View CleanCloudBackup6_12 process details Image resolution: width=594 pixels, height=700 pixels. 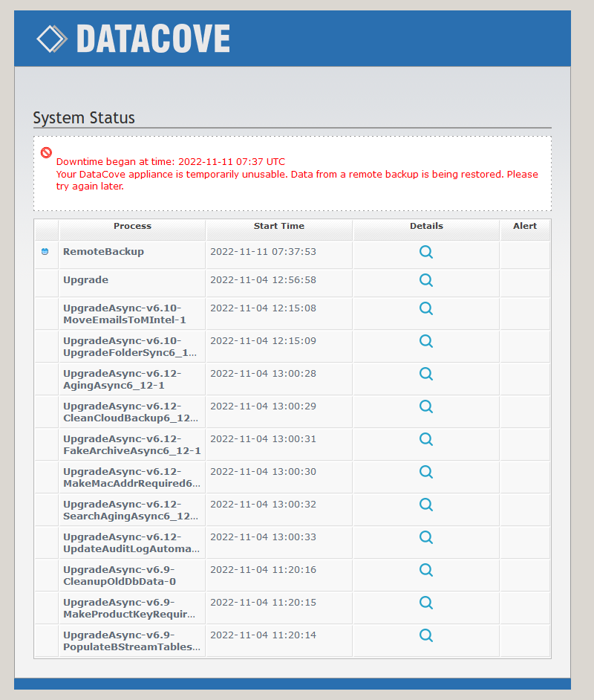coord(425,406)
